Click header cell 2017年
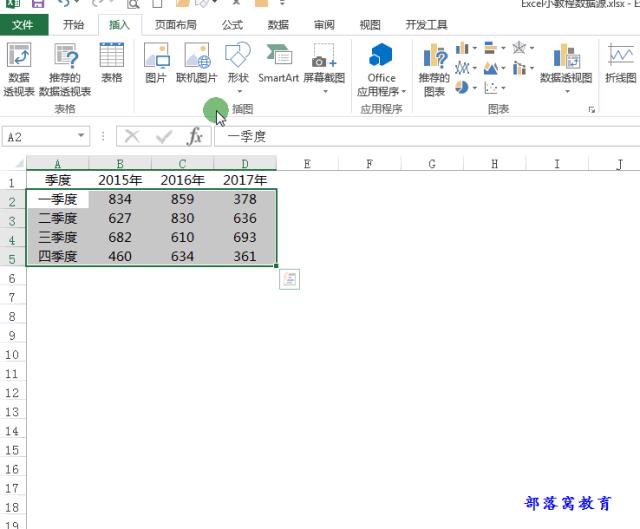 245,180
